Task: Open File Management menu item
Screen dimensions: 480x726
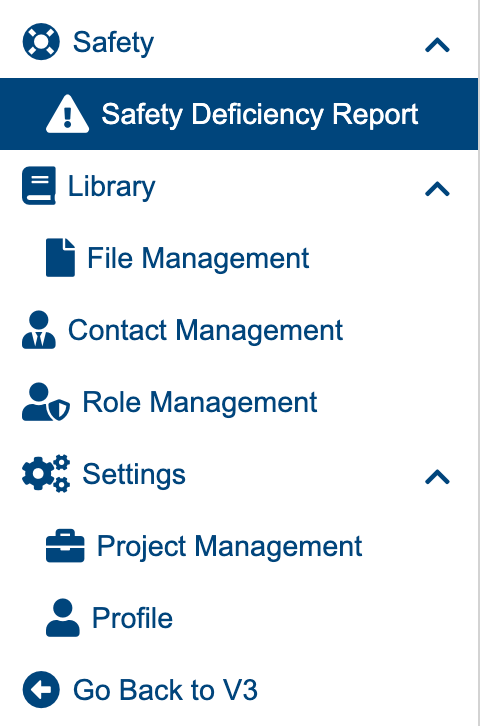Action: [198, 258]
